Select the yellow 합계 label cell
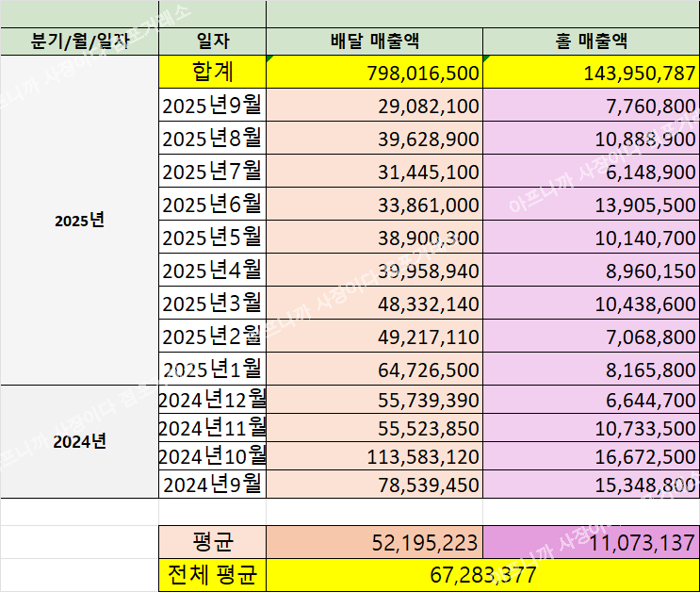This screenshot has height=592, width=700. pyautogui.click(x=213, y=72)
